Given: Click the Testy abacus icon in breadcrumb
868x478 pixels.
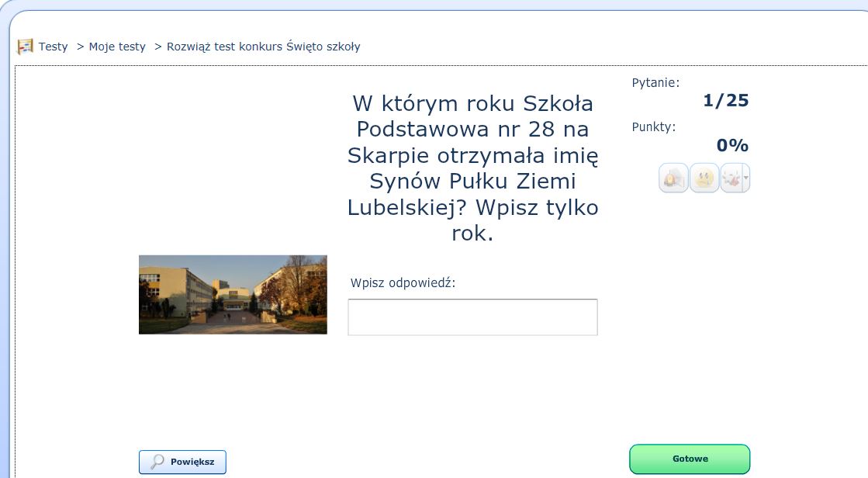Looking at the screenshot, I should pyautogui.click(x=26, y=47).
